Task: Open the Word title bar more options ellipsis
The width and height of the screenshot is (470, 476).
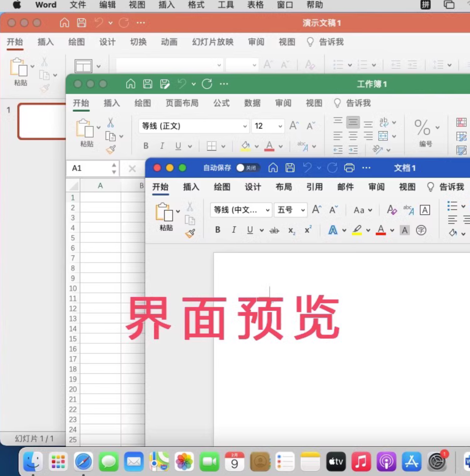Action: pos(366,168)
